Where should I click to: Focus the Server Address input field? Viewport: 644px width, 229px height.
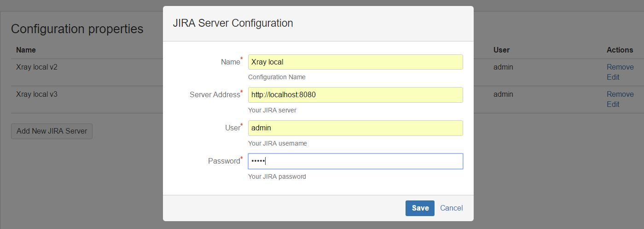(355, 95)
